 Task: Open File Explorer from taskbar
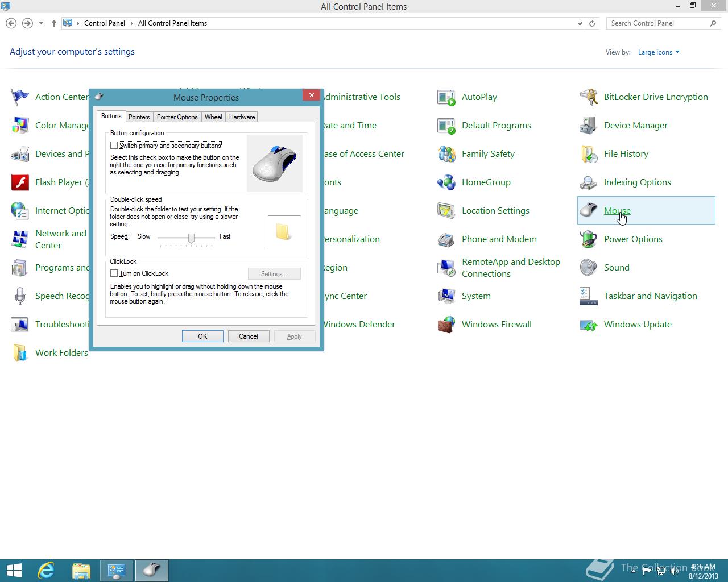81,570
